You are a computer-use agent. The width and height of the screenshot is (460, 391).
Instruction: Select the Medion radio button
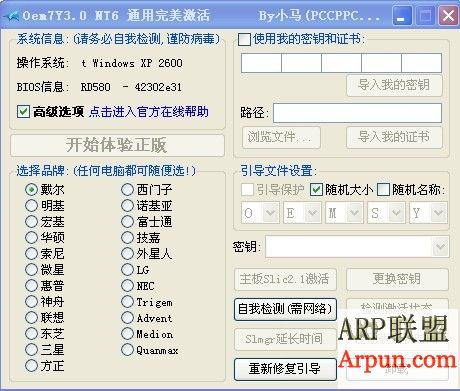[127, 333]
